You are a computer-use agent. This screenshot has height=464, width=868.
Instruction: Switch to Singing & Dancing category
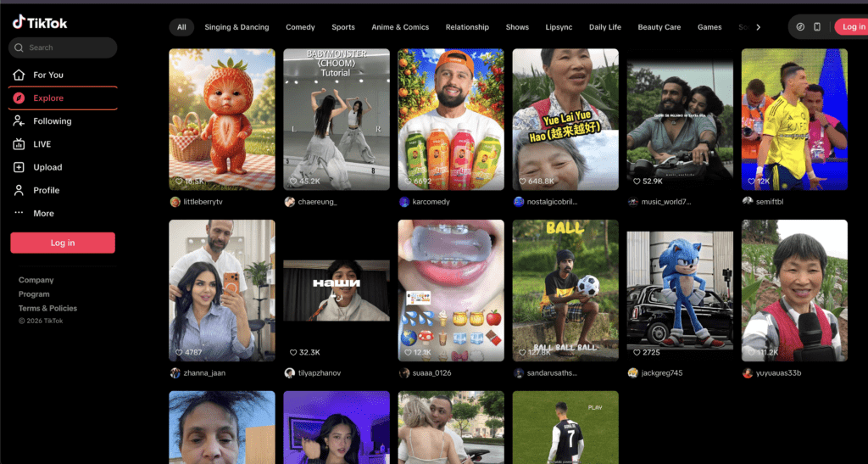tap(237, 27)
